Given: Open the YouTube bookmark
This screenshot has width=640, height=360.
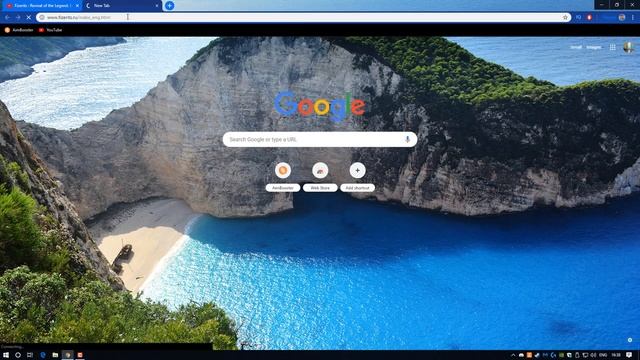Looking at the screenshot, I should click(50, 30).
